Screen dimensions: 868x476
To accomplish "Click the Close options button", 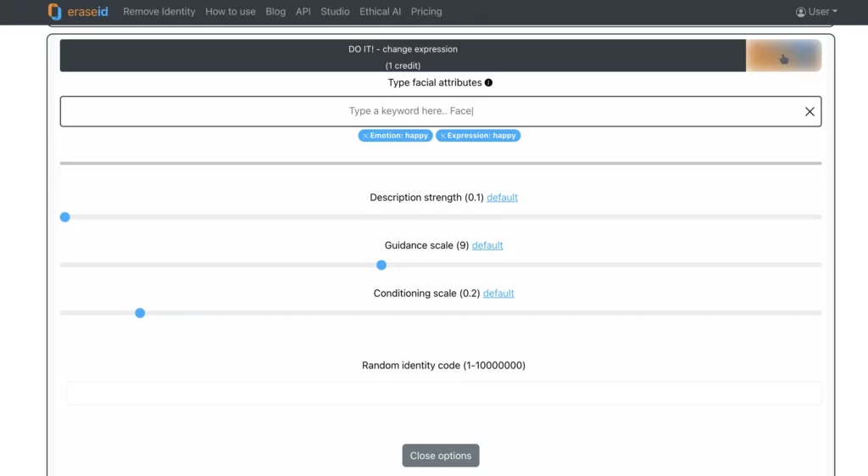I will point(441,456).
